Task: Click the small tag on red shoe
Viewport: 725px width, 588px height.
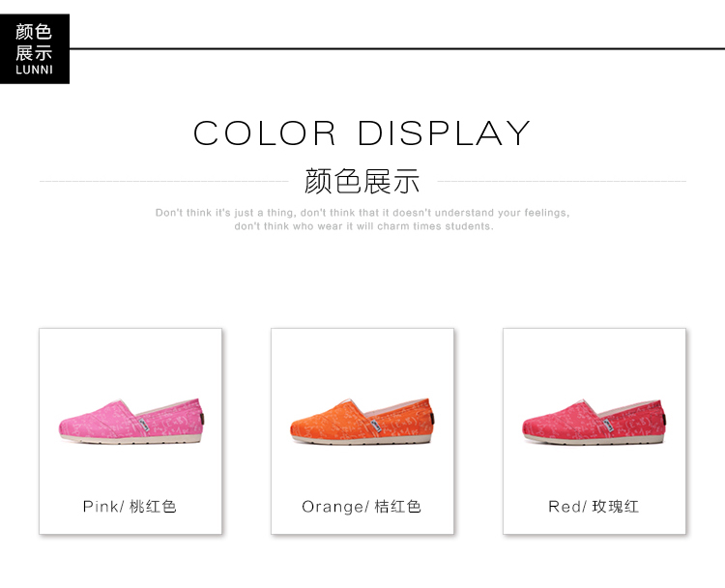Action: pos(608,426)
